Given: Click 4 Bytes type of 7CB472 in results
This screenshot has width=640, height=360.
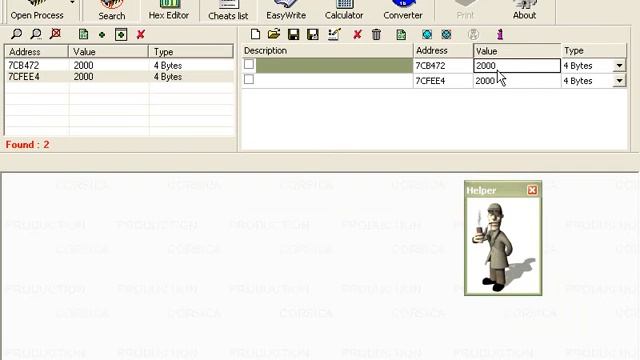Looking at the screenshot, I should pos(168,65).
